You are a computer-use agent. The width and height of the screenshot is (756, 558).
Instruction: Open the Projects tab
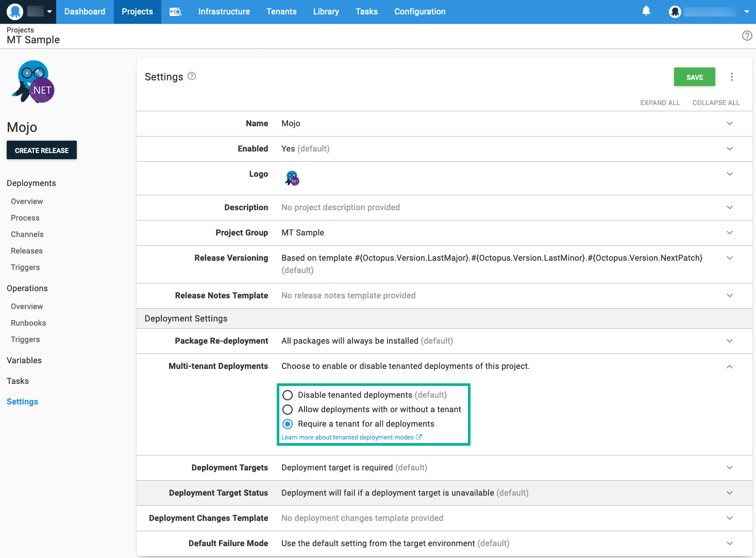[137, 12]
